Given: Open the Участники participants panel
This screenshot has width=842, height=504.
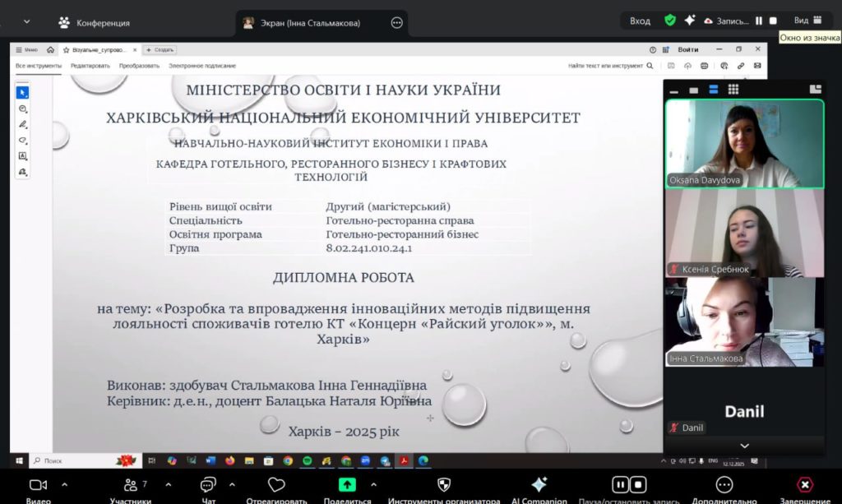Looking at the screenshot, I should pos(130,484).
